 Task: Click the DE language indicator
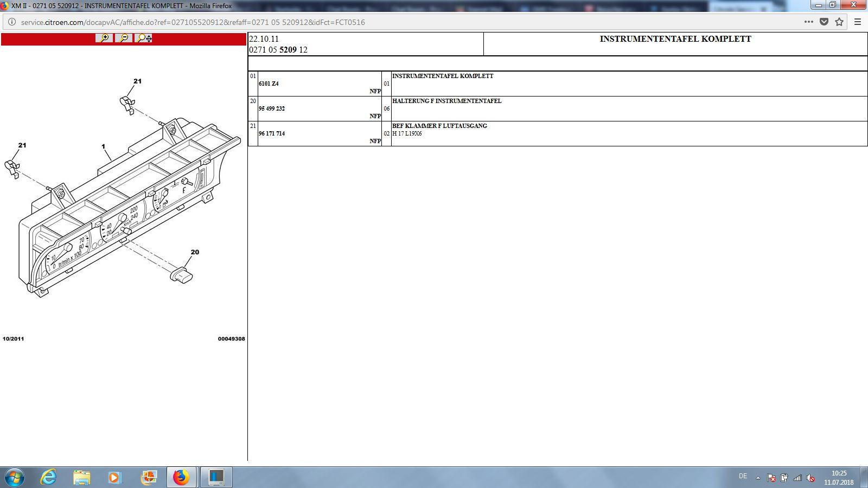pos(743,476)
